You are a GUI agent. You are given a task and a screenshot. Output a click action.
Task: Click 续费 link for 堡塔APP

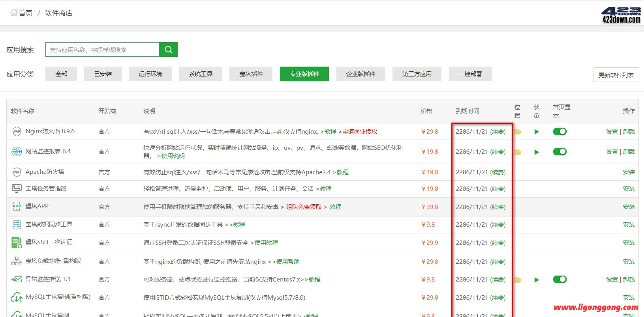click(498, 207)
